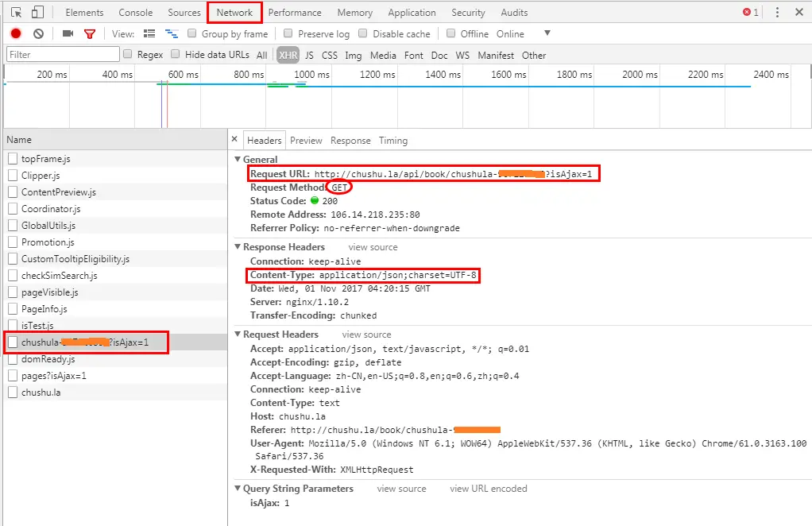Filter requests by WS type
Viewport: 812px width, 526px height.
[462, 55]
